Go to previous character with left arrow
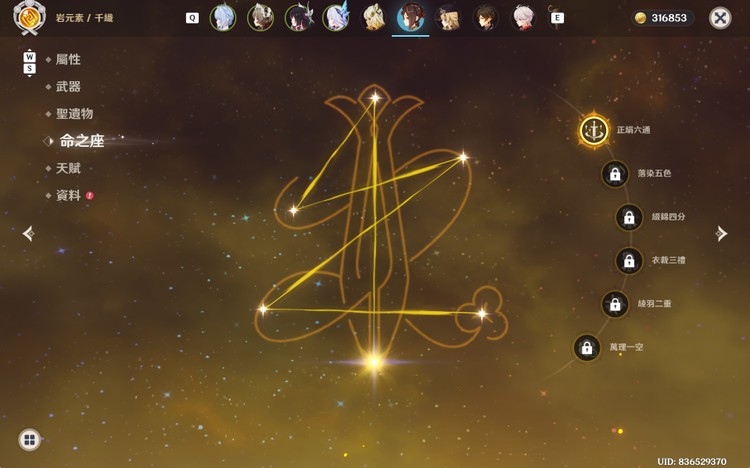Image resolution: width=750 pixels, height=468 pixels. [29, 234]
